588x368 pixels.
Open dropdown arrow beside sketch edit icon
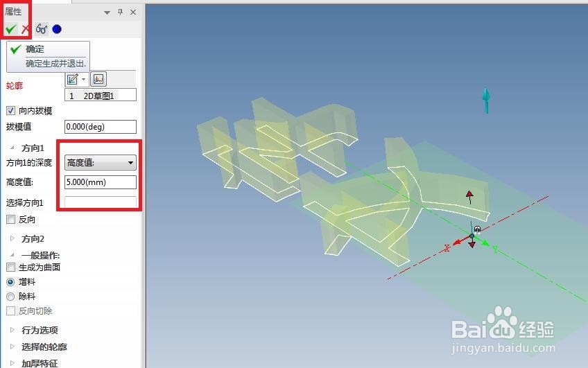84,79
